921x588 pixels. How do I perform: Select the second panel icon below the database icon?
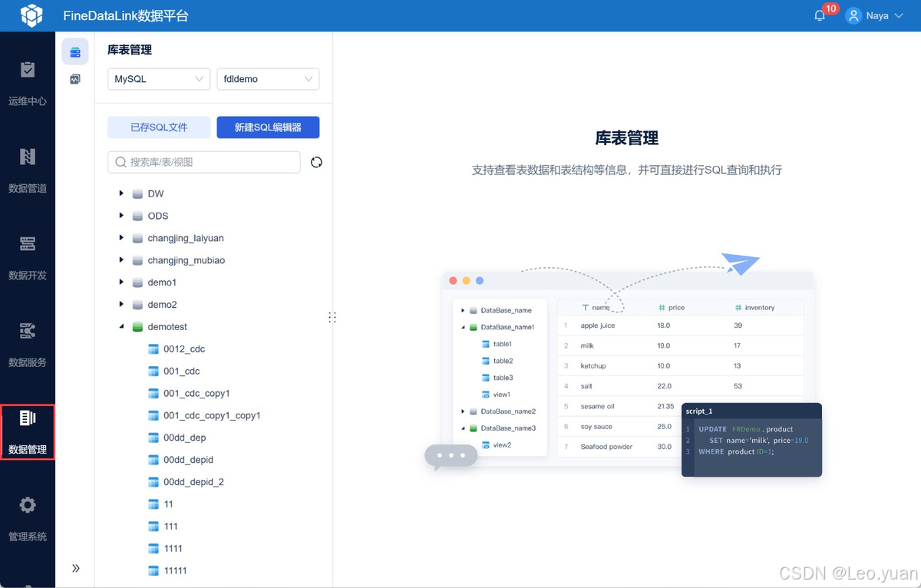pyautogui.click(x=75, y=79)
